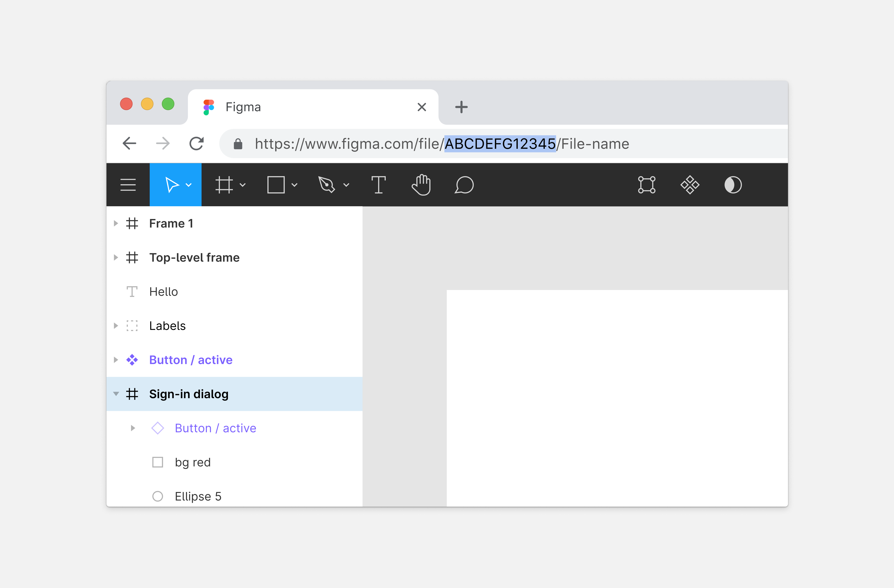Switch to the Figma browser tab
Viewport: 894px width, 588px height.
click(313, 107)
